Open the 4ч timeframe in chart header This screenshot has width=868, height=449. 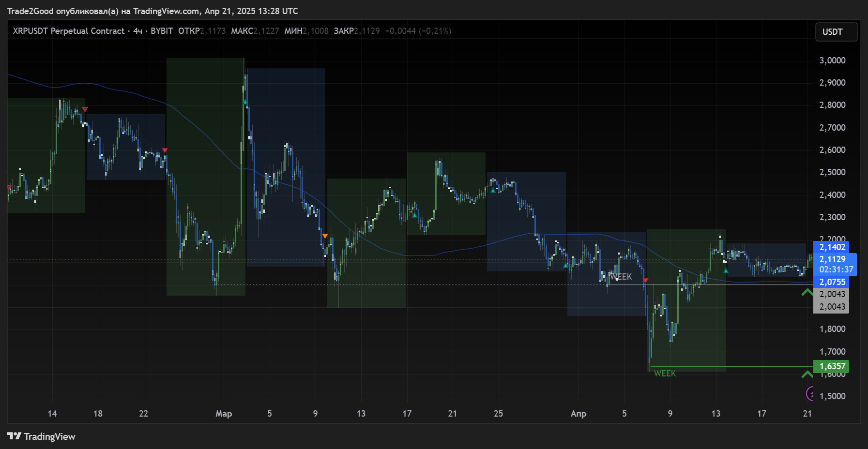[137, 31]
